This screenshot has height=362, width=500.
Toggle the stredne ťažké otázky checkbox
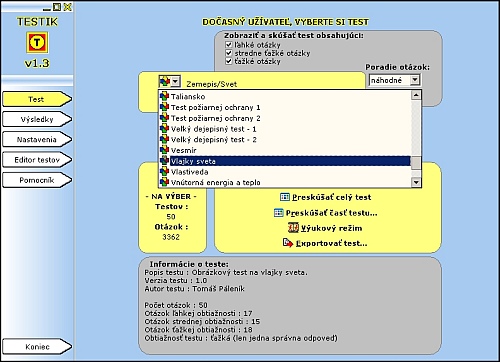pos(229,53)
